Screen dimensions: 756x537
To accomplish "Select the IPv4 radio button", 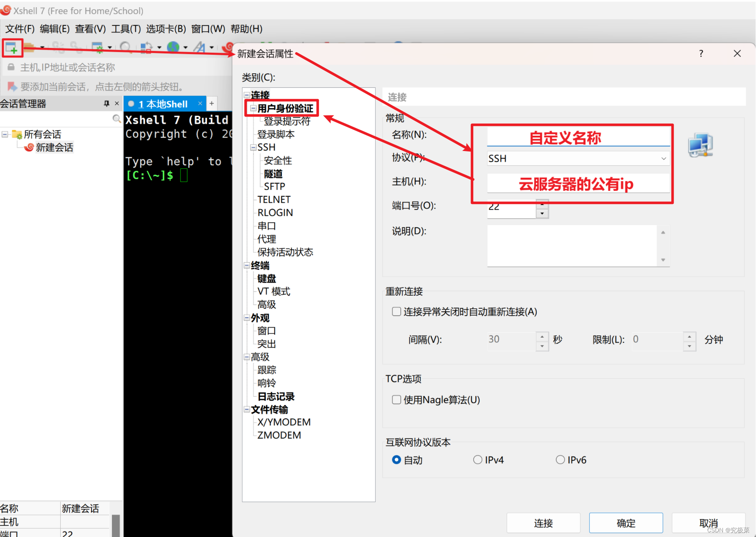I will (478, 460).
